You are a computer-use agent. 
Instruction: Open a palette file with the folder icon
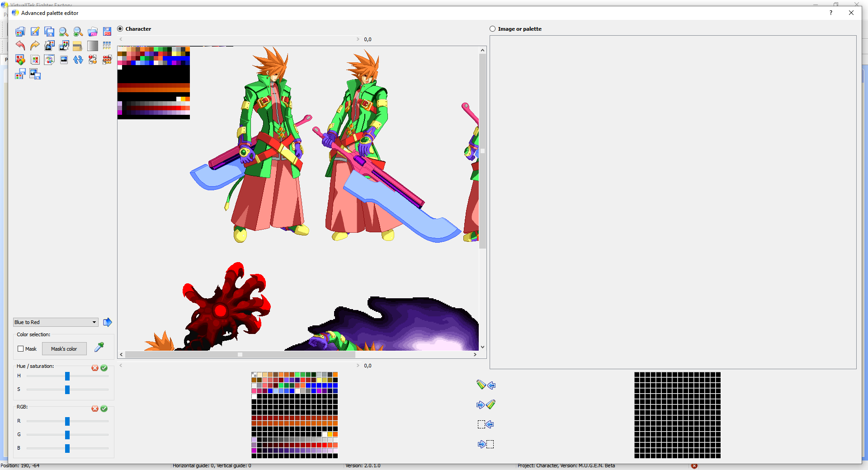click(20, 32)
